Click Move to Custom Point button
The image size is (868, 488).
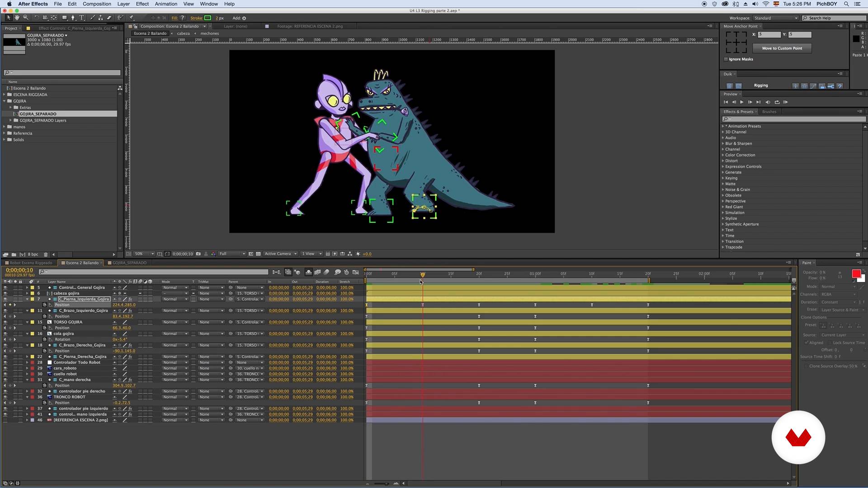782,48
